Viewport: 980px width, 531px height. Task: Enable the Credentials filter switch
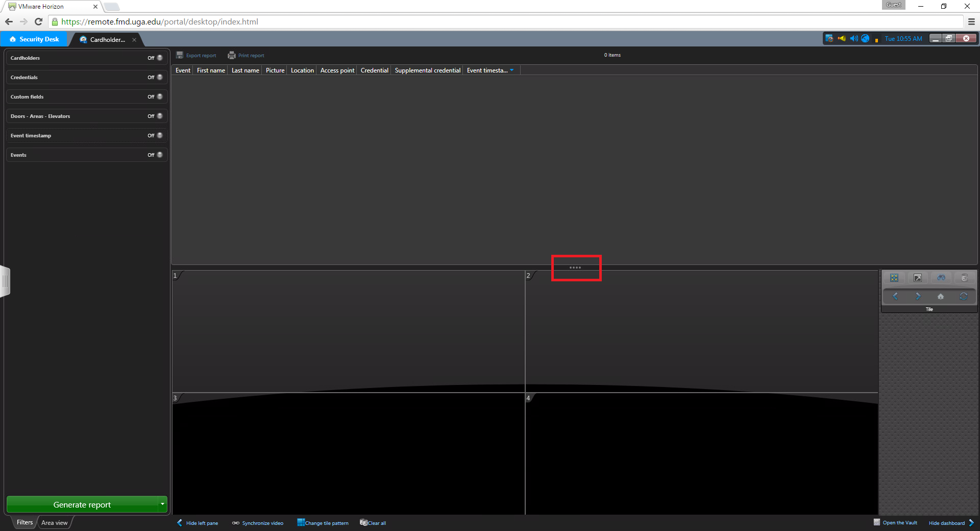point(159,77)
